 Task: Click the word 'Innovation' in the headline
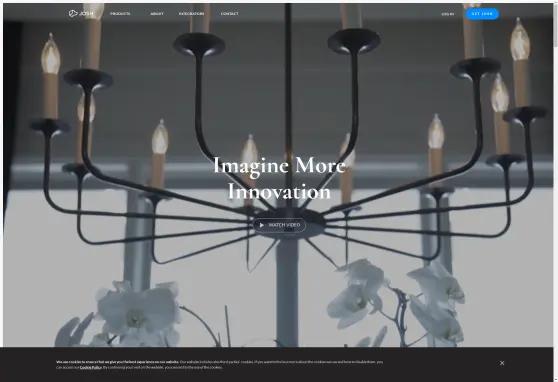(279, 192)
